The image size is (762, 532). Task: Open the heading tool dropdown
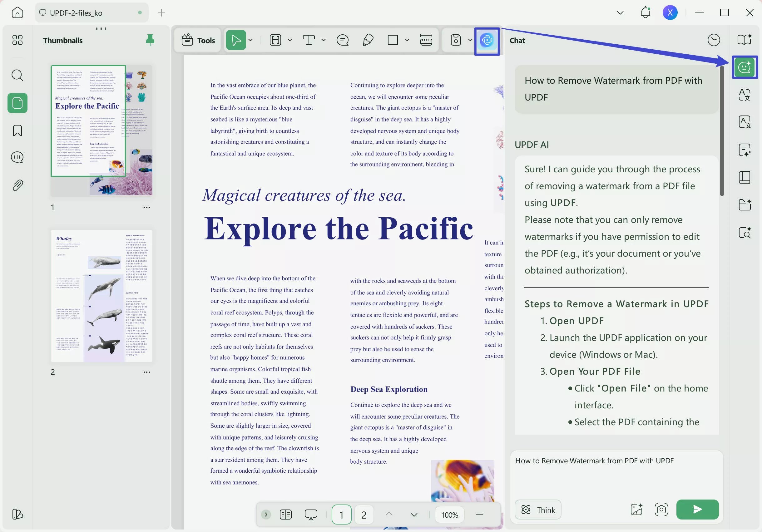(290, 40)
